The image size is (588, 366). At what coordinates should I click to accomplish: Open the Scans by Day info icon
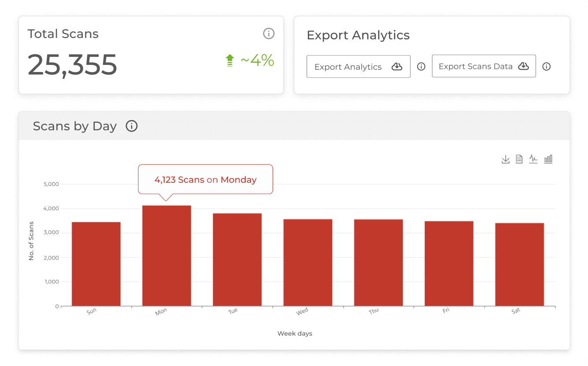[x=131, y=126]
